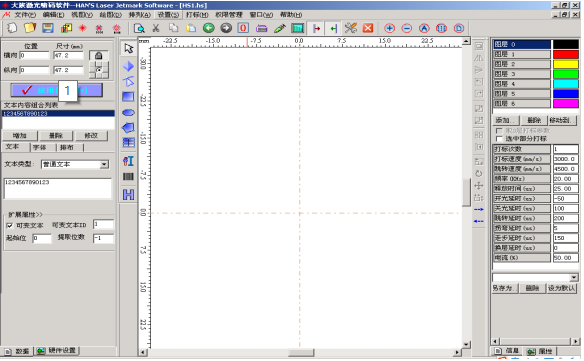Create a new file with the blank page icon
This screenshot has height=361, width=584.
(x=12, y=28)
